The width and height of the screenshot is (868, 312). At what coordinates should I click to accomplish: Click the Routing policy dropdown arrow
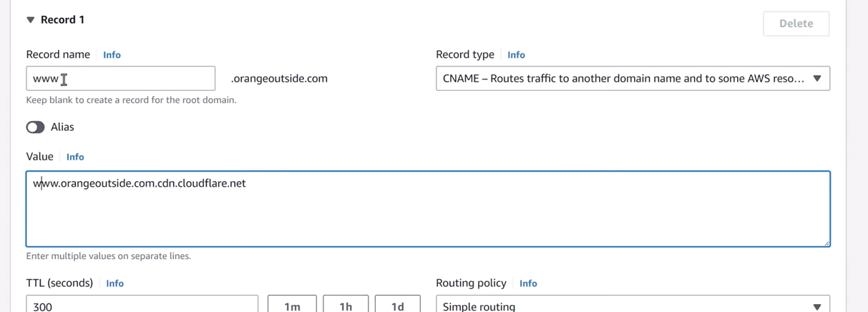pyautogui.click(x=817, y=306)
